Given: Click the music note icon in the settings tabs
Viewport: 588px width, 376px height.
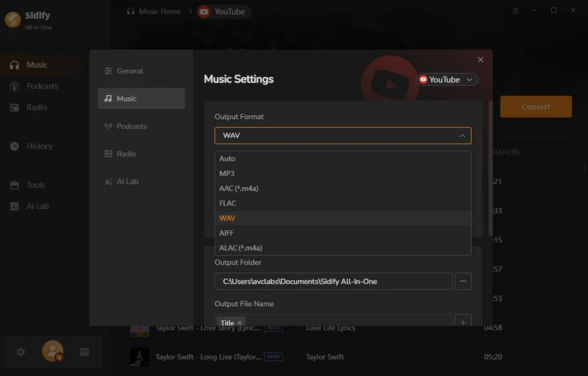Looking at the screenshot, I should point(108,99).
